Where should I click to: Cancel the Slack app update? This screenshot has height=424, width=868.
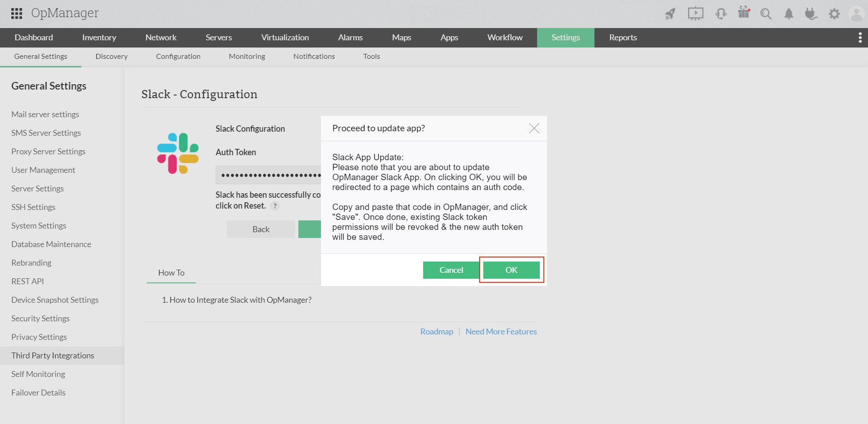[x=451, y=270]
